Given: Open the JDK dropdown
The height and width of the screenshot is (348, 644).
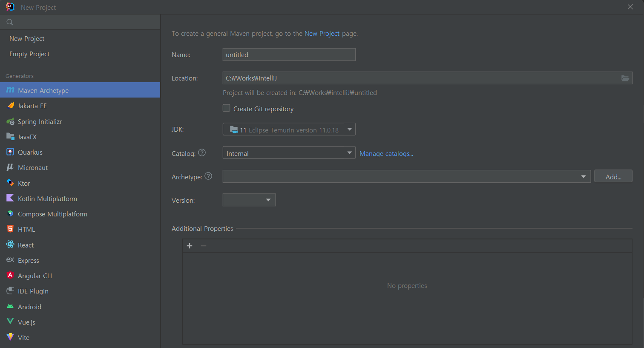Looking at the screenshot, I should 289,129.
